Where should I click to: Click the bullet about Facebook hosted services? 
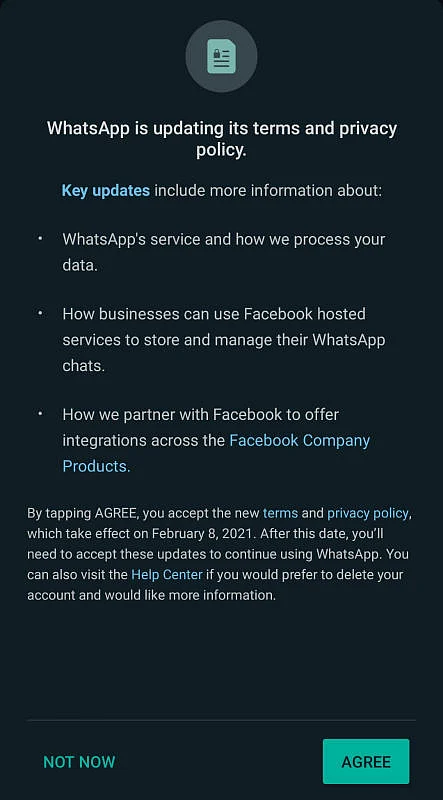[x=224, y=339]
